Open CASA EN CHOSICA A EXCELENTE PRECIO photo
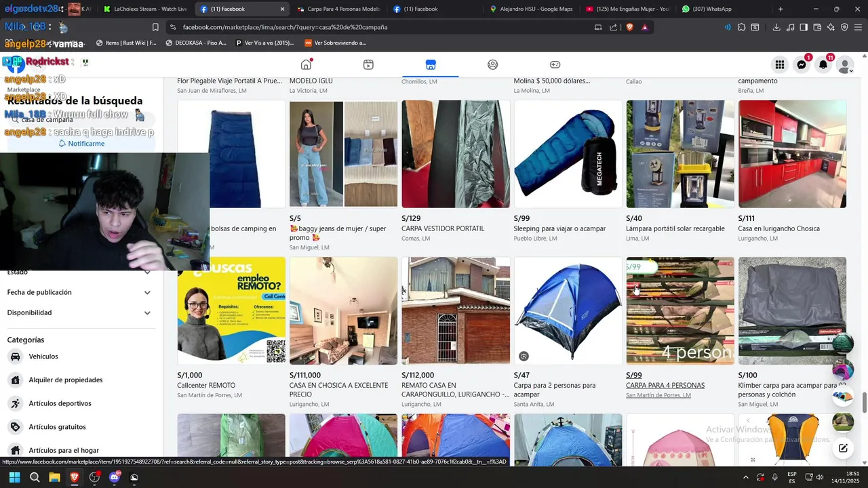The image size is (868, 488). [x=343, y=310]
